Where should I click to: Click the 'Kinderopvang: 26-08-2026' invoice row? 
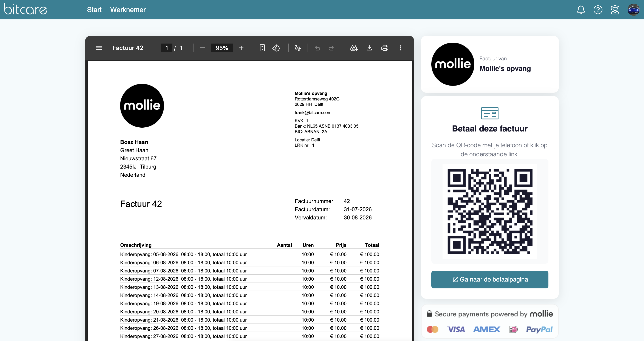[249, 328]
